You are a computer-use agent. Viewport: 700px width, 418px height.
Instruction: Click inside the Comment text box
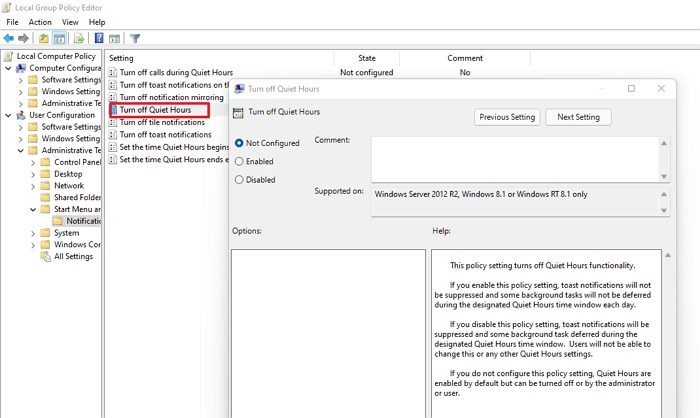pos(516,159)
